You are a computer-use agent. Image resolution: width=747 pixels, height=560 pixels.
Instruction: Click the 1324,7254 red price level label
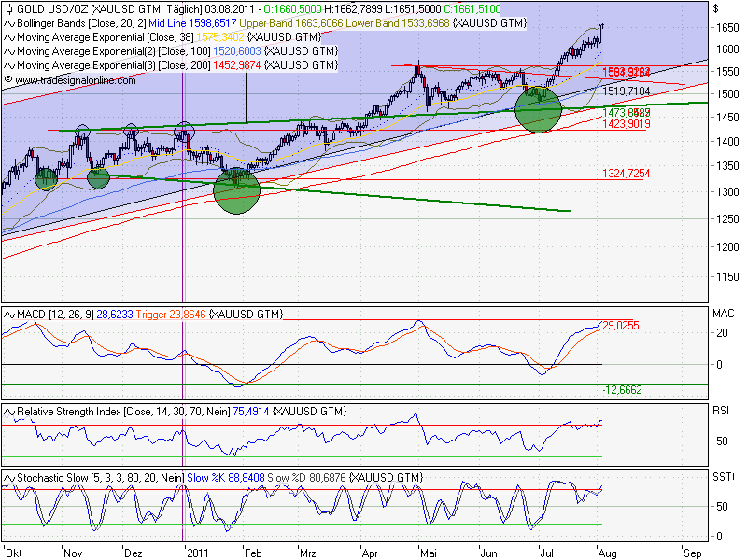coord(626,174)
